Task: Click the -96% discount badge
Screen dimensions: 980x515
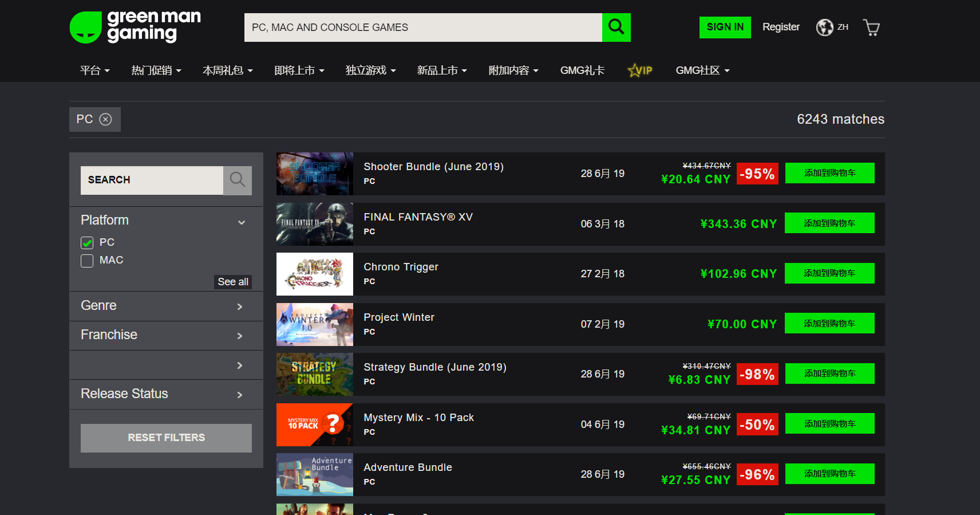Action: click(x=757, y=474)
